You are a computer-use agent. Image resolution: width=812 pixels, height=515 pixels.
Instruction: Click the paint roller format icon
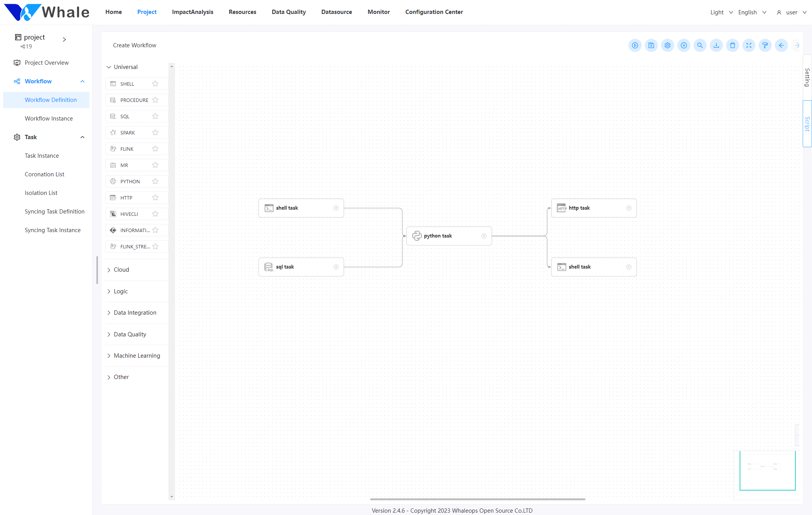pos(765,45)
